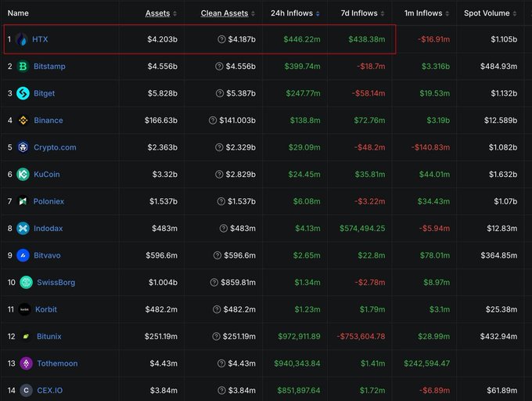
Task: Sort by Spot Volume column arrows
Action: pyautogui.click(x=515, y=13)
